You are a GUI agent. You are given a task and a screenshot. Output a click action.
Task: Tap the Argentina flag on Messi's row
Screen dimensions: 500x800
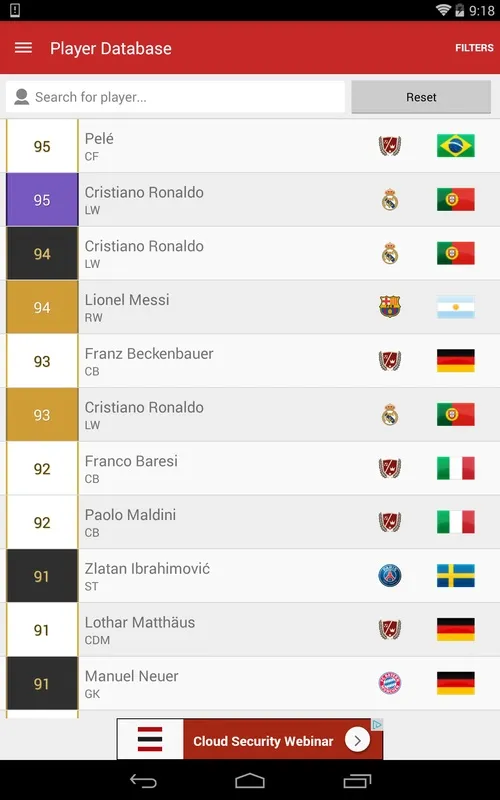point(456,307)
